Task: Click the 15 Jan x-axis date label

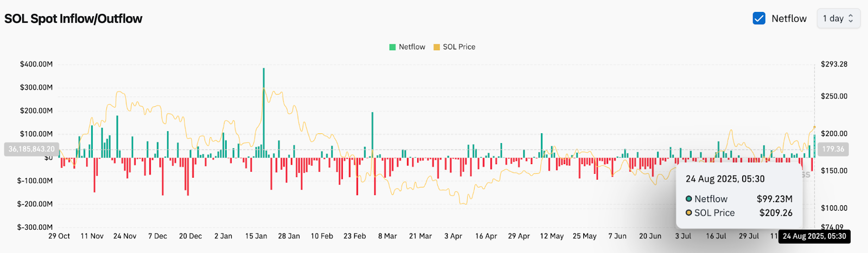Action: (x=256, y=236)
